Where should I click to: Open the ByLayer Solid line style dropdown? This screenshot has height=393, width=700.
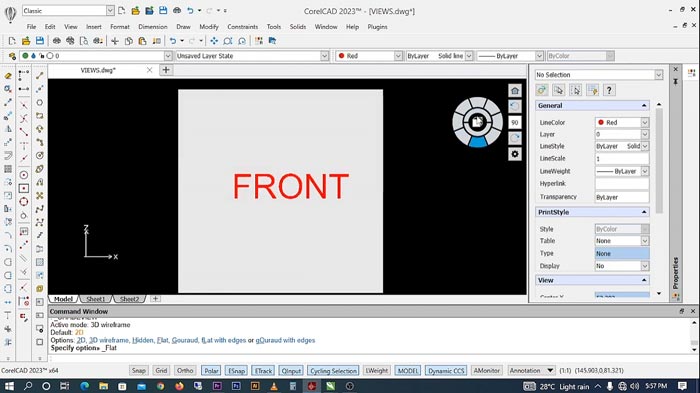pos(469,56)
